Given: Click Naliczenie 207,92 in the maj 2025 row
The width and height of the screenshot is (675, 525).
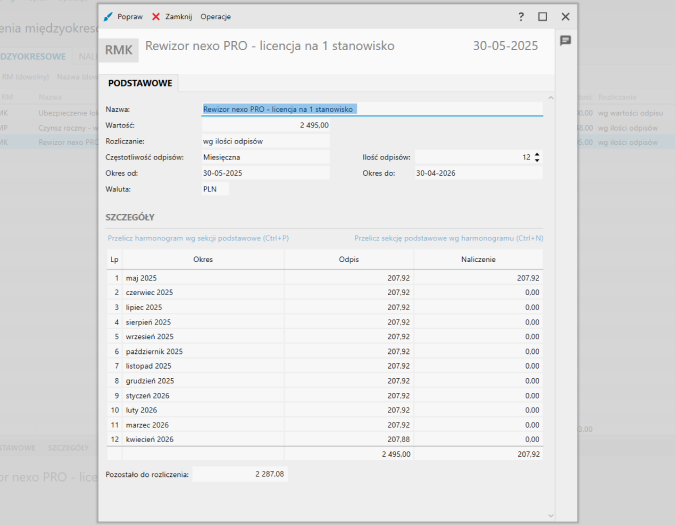Looking at the screenshot, I should point(478,278).
